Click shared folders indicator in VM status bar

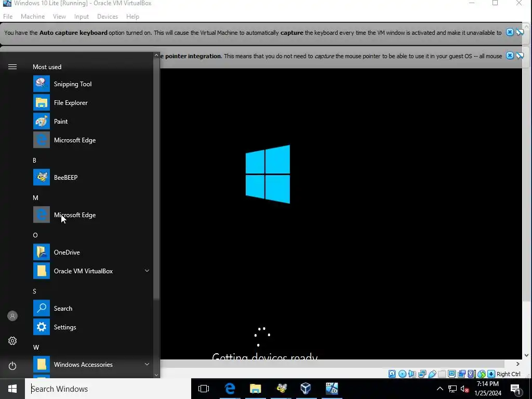pos(442,374)
